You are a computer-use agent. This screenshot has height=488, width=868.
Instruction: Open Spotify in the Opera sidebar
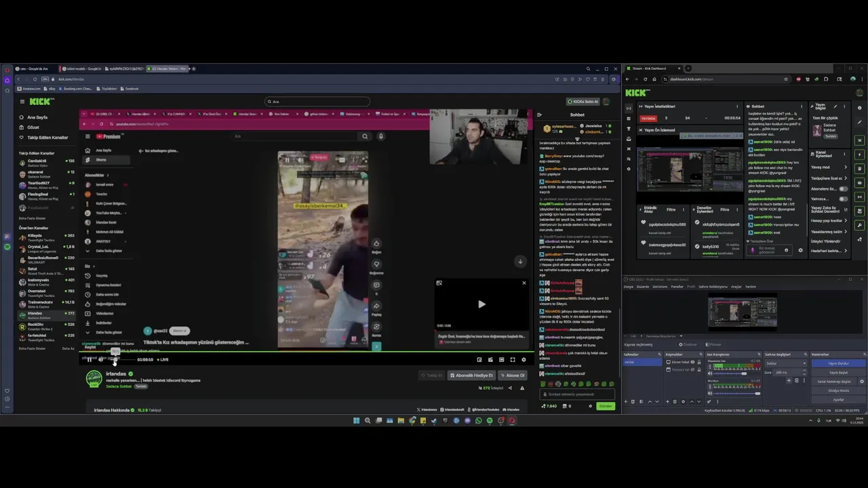[x=7, y=247]
